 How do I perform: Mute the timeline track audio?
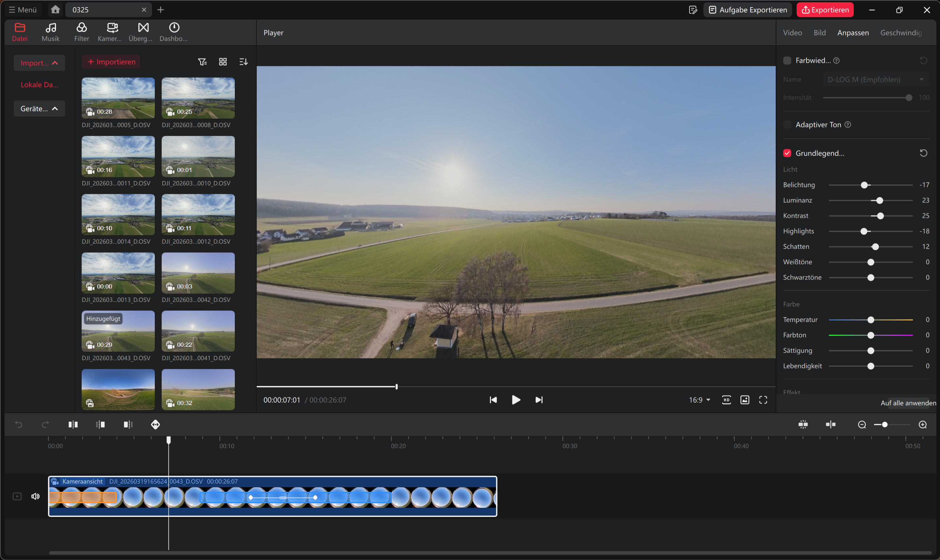coord(36,496)
